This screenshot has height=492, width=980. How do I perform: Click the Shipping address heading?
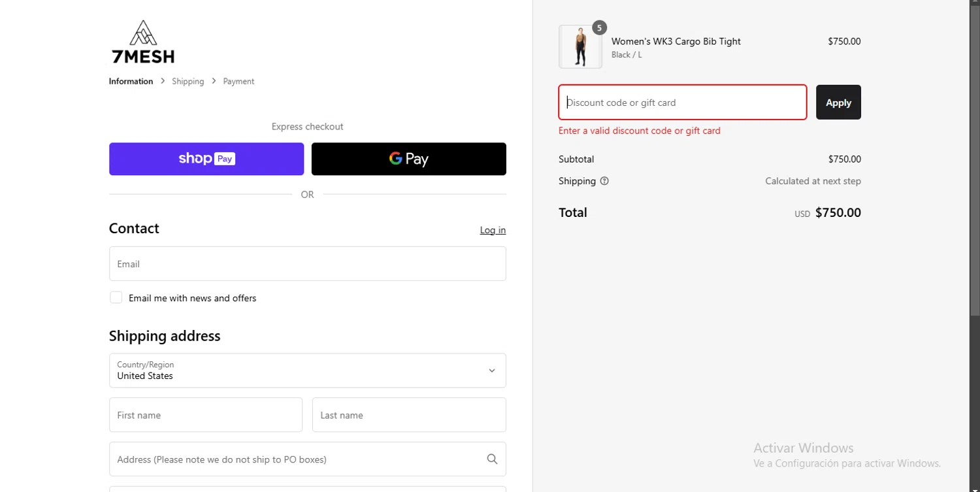click(165, 336)
